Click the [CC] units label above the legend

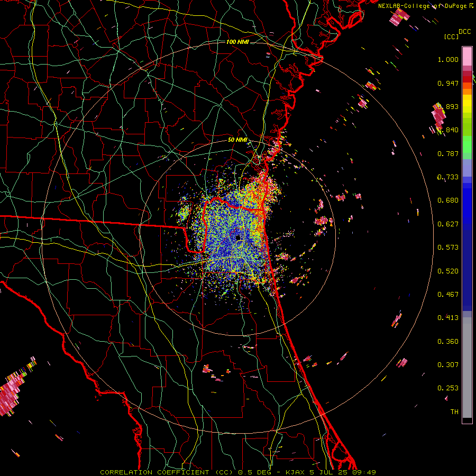tap(451, 36)
